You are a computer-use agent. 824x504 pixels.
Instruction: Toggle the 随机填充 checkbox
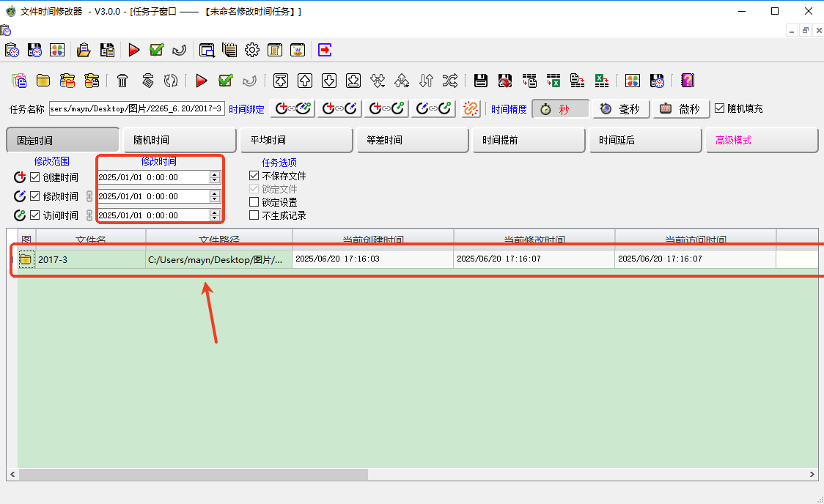(x=719, y=108)
